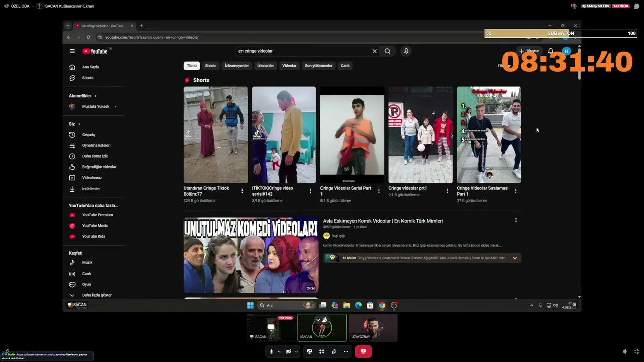Screen dimensions: 644x362
Task: Start voice search with the microphone icon
Action: tap(406, 51)
